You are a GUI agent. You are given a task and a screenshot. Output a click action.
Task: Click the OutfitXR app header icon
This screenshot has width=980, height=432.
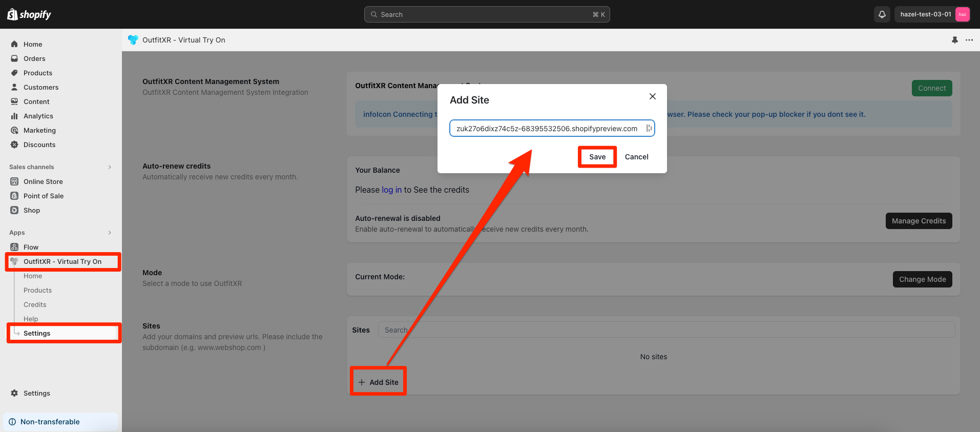pyautogui.click(x=133, y=40)
